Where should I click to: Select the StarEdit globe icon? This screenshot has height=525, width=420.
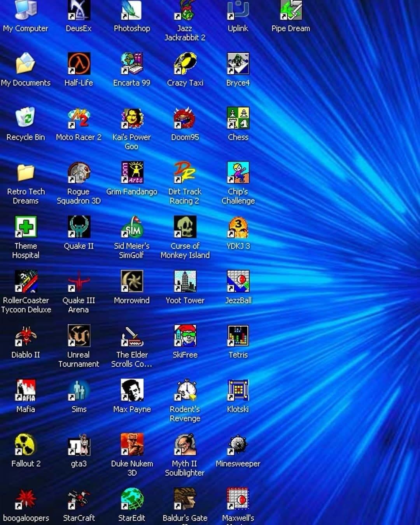coord(132,499)
